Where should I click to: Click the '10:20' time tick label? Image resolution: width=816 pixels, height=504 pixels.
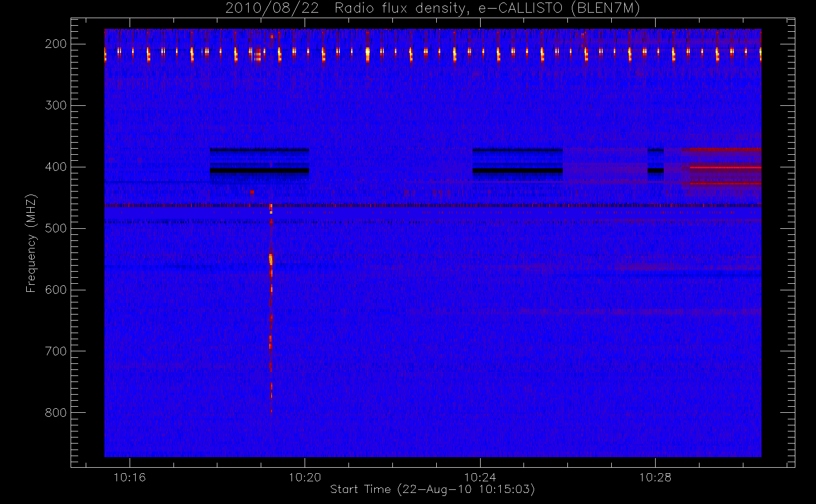point(305,477)
